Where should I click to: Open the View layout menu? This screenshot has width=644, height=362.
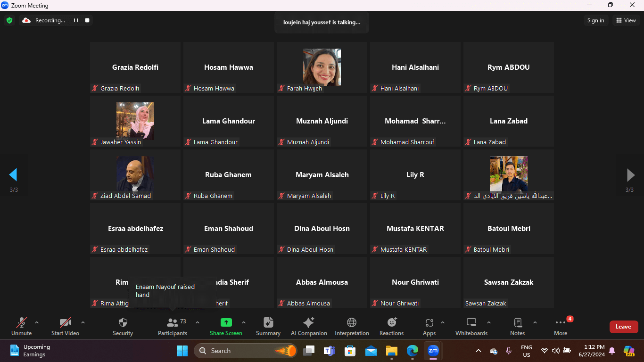626,20
